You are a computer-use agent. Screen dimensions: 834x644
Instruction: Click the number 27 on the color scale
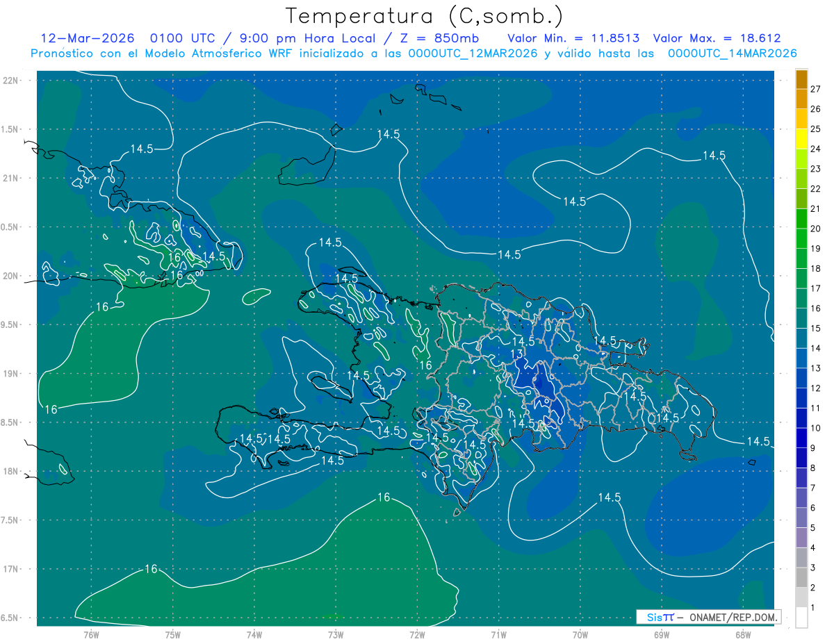tap(816, 89)
